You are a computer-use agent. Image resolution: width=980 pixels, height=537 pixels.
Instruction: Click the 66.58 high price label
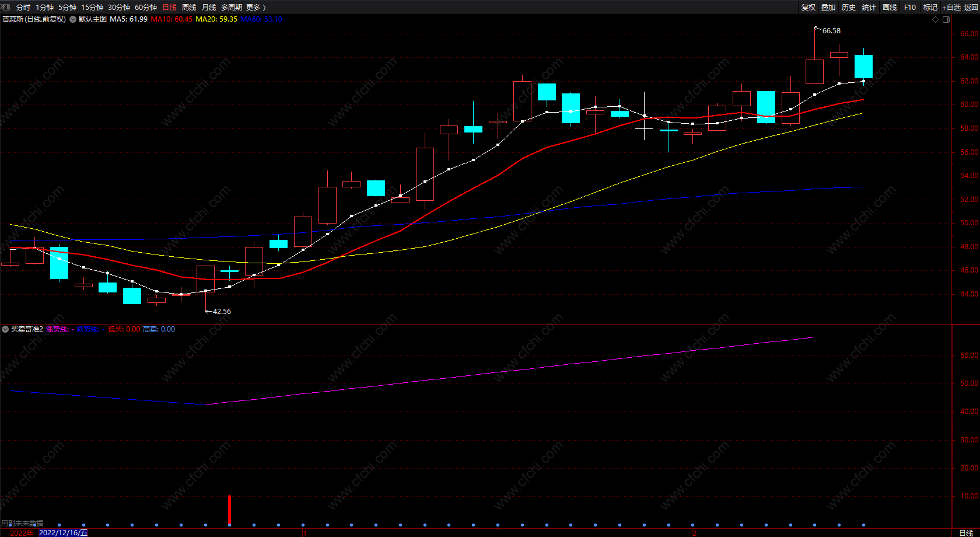831,31
